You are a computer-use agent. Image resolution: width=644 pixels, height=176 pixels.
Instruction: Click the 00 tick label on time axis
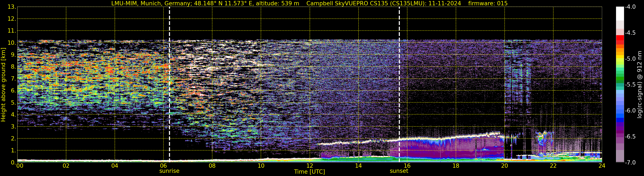point(20,166)
